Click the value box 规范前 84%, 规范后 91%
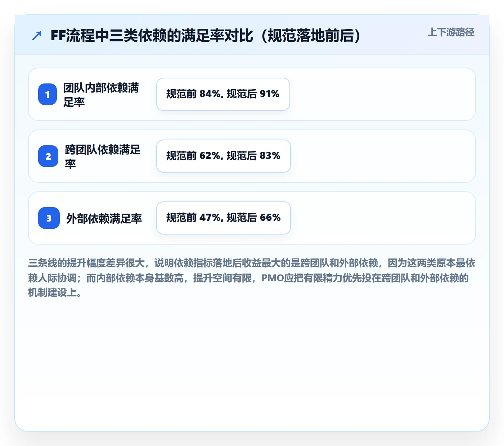Screen dimensions: 504x446 pyautogui.click(x=223, y=94)
